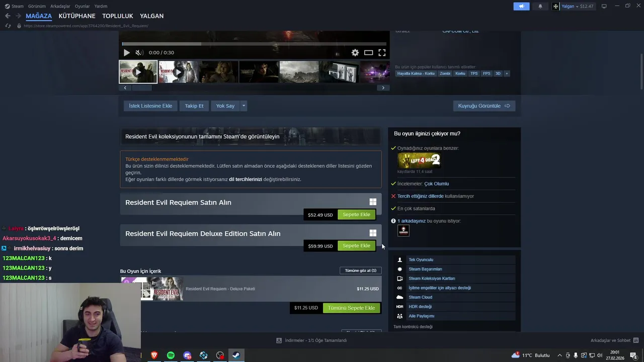Expand the Yok Say dropdown arrow
Viewport: 644px width, 362px height.
[244, 106]
